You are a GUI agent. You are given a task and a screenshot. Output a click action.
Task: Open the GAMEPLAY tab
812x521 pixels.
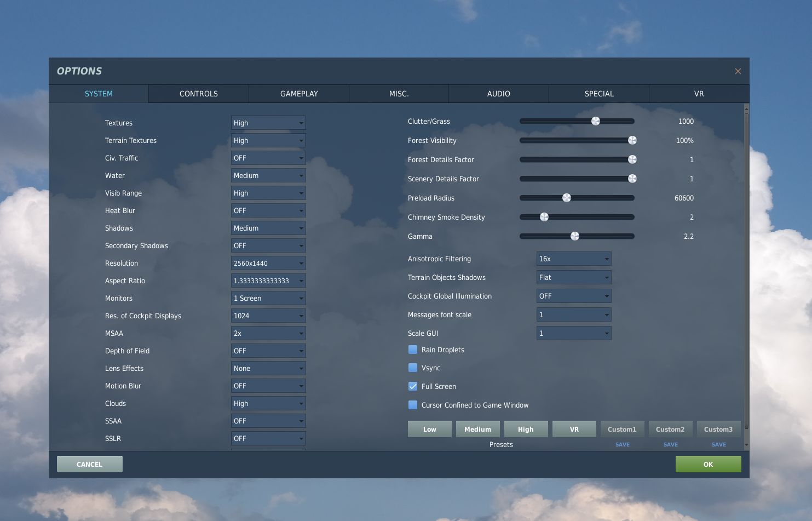(299, 94)
